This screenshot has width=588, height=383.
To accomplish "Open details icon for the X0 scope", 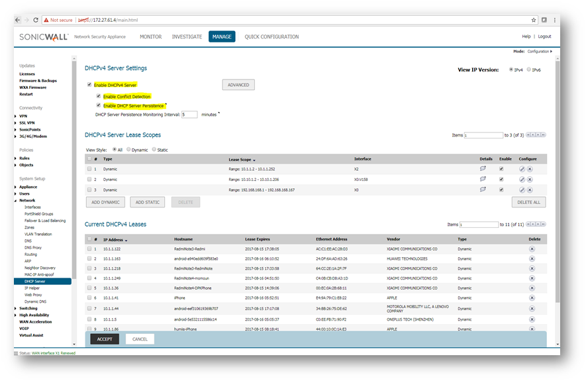I will [x=483, y=189].
